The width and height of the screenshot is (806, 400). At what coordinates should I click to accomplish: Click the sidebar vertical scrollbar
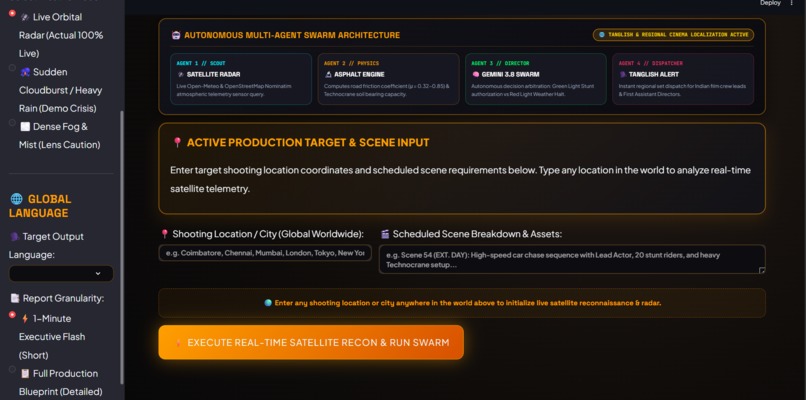(x=122, y=247)
